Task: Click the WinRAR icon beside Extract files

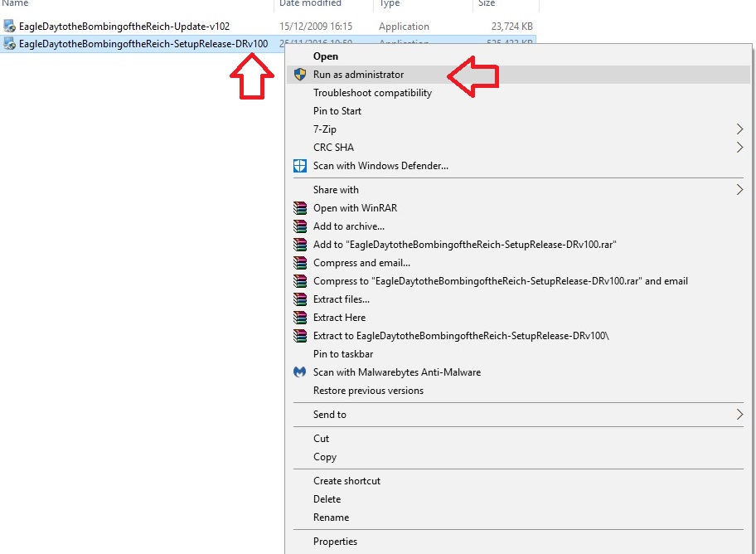Action: (300, 299)
